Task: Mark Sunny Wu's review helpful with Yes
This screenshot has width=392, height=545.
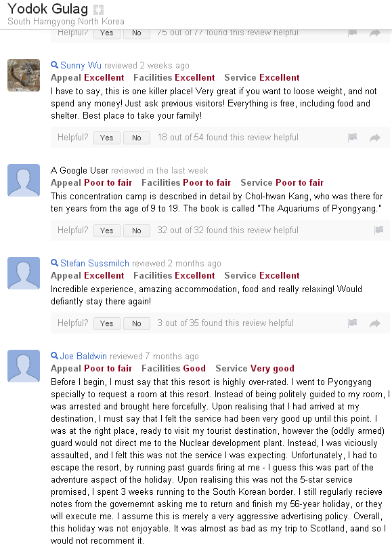Action: coord(106,138)
